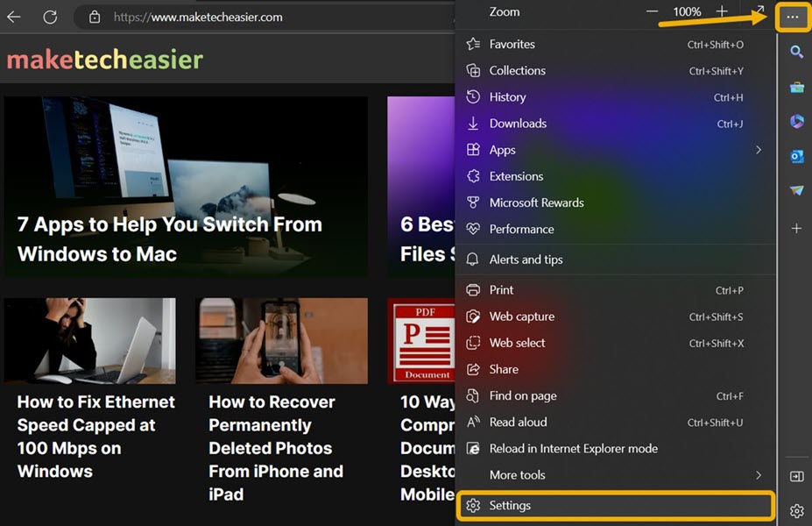The image size is (812, 526).
Task: Open sidebar settings with bottom gear icon
Action: (x=796, y=510)
